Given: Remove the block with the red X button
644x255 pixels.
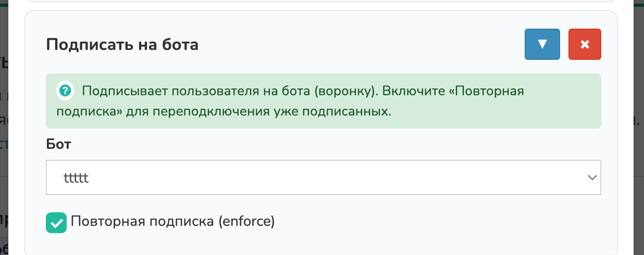Looking at the screenshot, I should point(585,44).
